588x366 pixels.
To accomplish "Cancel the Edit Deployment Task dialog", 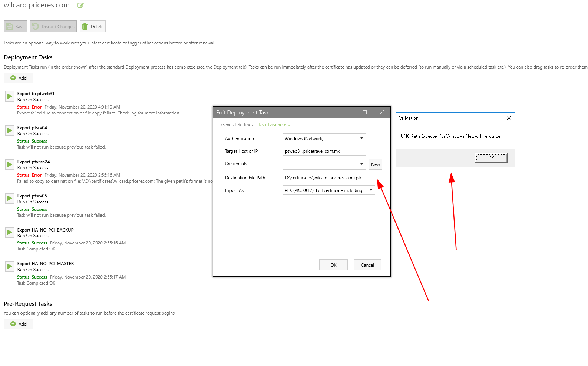I will click(x=367, y=265).
